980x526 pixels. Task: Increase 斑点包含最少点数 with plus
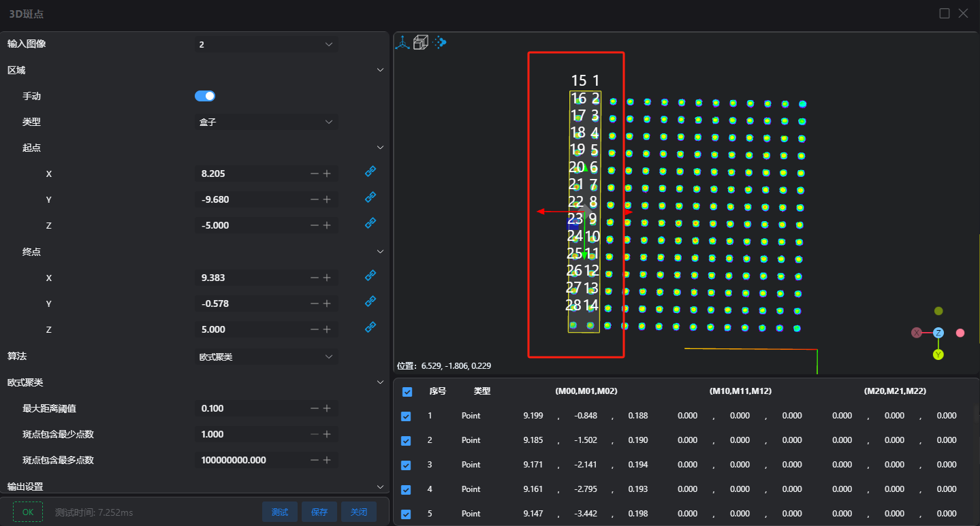point(327,434)
